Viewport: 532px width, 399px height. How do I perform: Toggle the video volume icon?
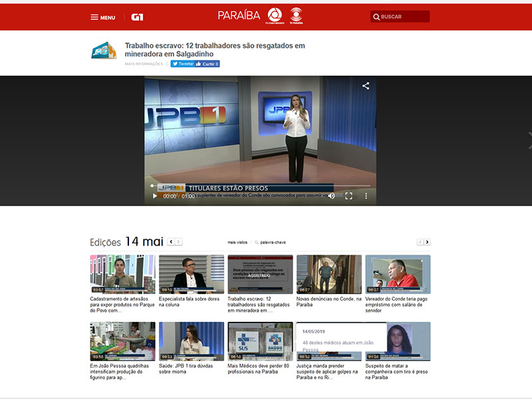(x=331, y=196)
